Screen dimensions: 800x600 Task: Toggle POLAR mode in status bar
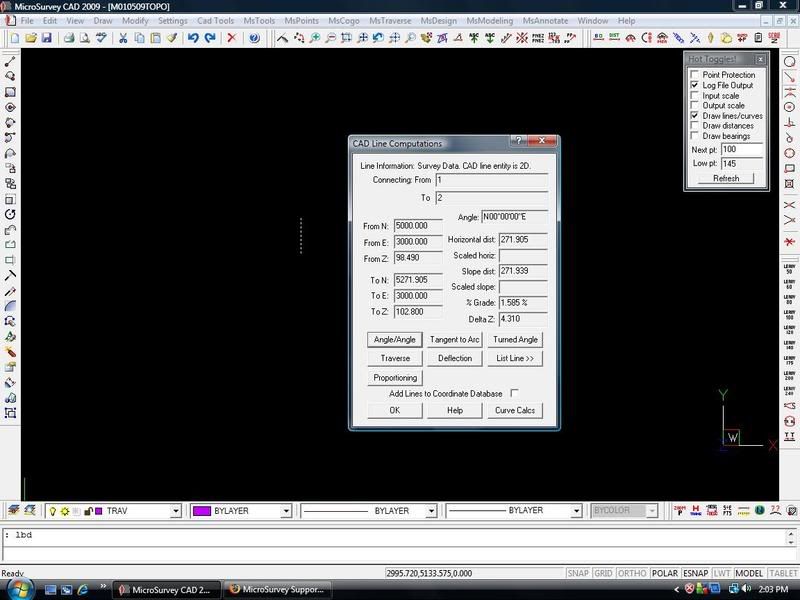click(x=665, y=573)
